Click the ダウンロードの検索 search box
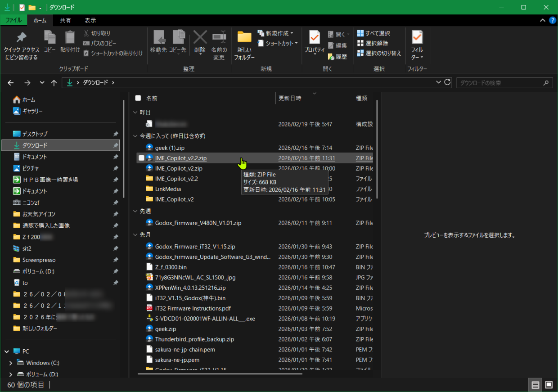This screenshot has width=558, height=392. point(499,83)
